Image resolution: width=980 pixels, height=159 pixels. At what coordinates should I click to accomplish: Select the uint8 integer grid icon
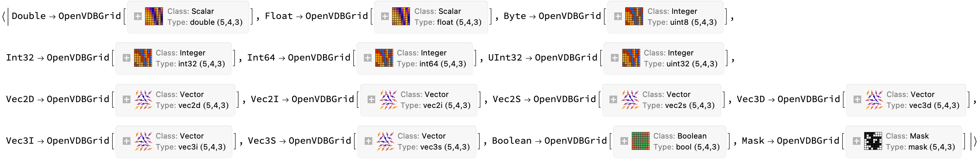click(634, 16)
